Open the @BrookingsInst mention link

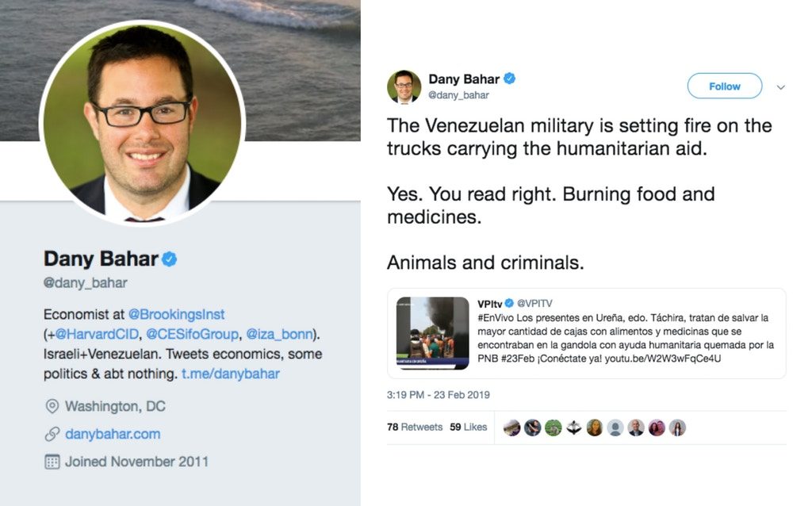pyautogui.click(x=176, y=314)
